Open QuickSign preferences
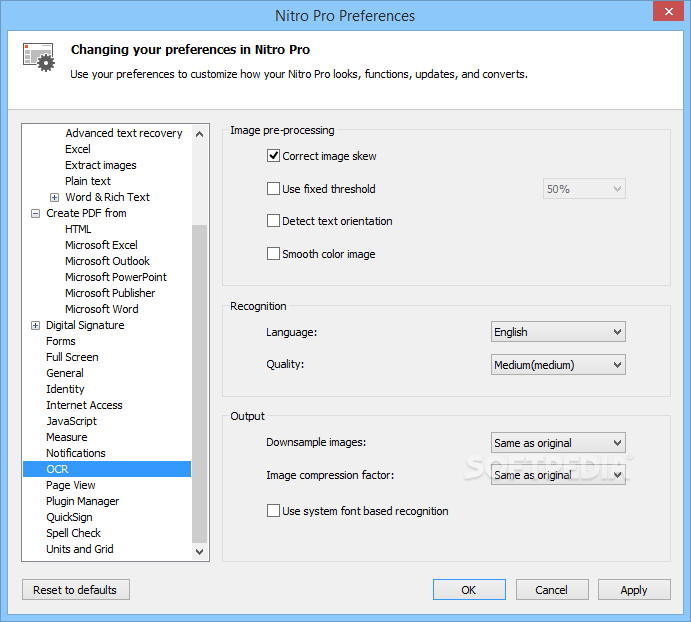Screen dimensions: 691x622 69,517
